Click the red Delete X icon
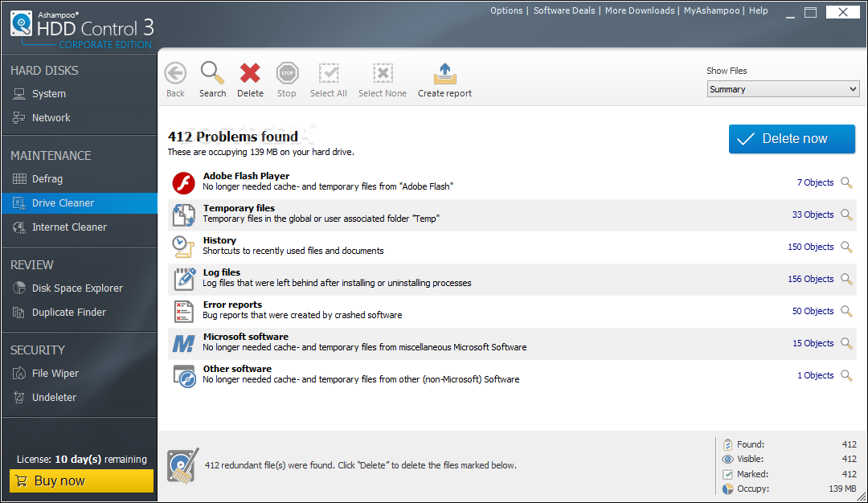 [x=250, y=73]
